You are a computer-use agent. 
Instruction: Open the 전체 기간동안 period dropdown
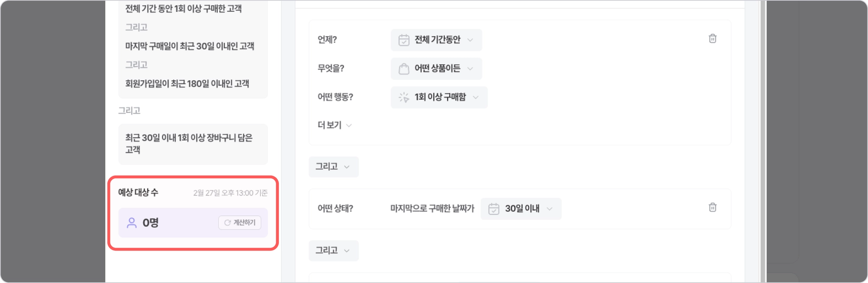coord(437,40)
